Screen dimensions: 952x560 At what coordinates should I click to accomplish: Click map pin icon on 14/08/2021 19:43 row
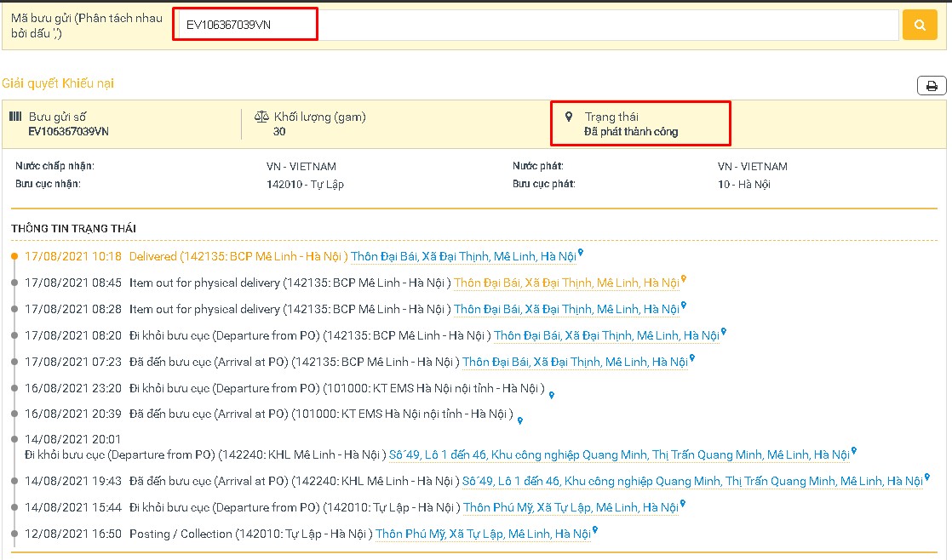(927, 477)
